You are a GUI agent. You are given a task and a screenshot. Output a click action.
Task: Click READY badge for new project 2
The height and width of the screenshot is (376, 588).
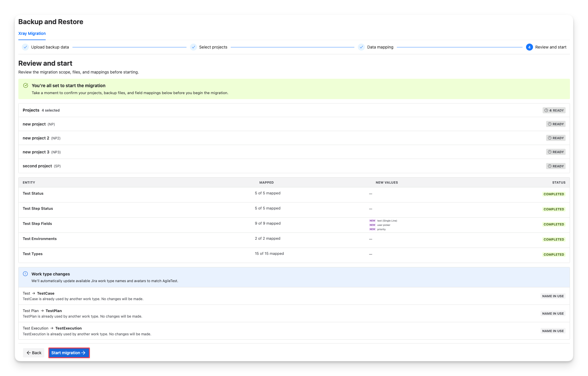point(556,138)
